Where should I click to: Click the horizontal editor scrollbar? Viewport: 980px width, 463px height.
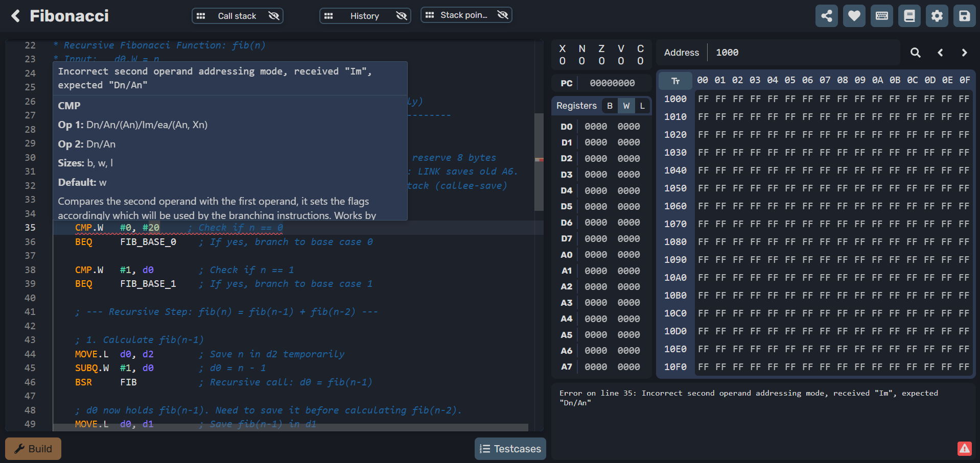(x=291, y=427)
